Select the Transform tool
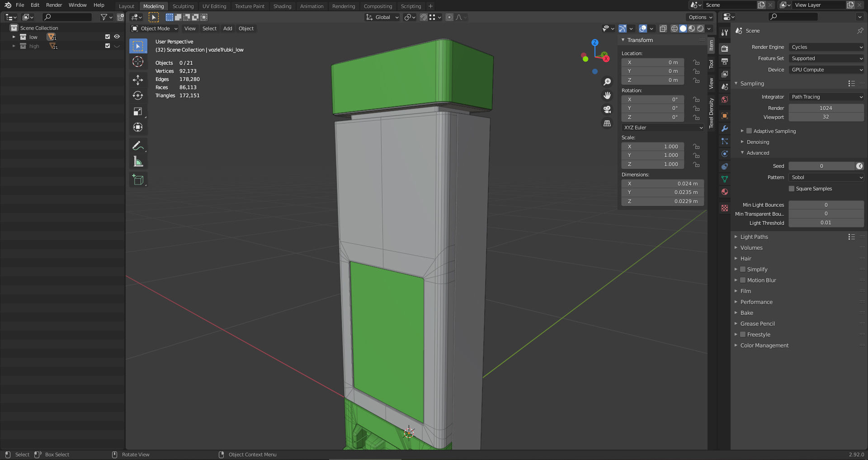This screenshot has width=868, height=460. click(138, 127)
